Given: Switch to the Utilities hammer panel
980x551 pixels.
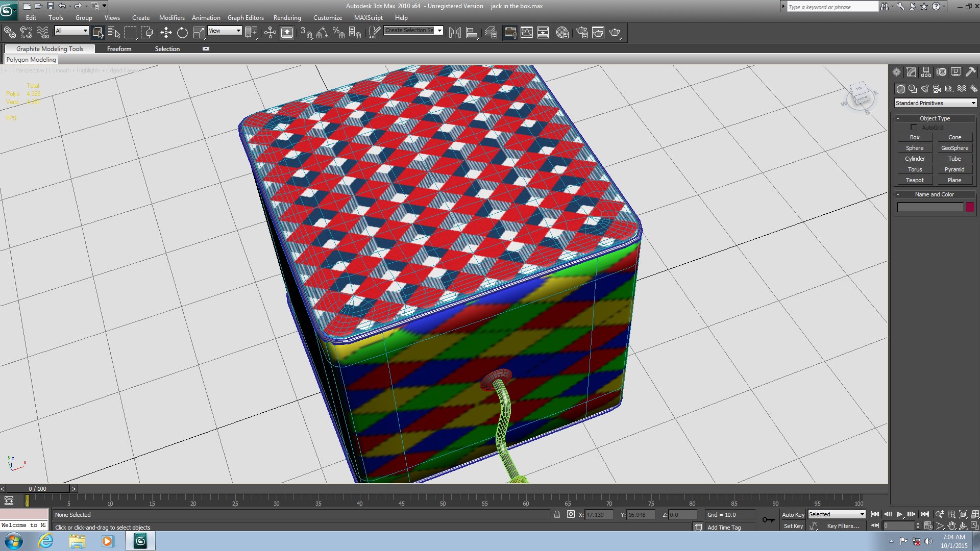Looking at the screenshot, I should [970, 72].
